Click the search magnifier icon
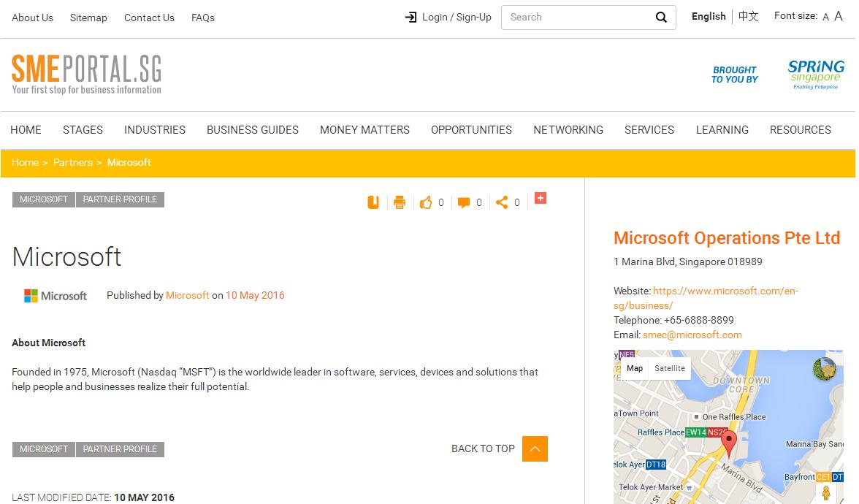The height and width of the screenshot is (504, 859). [x=661, y=18]
